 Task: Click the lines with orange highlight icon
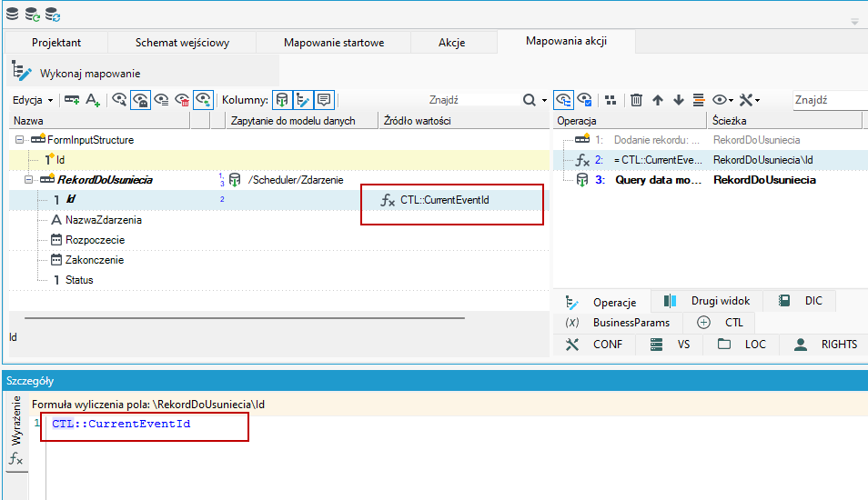pyautogui.click(x=699, y=100)
